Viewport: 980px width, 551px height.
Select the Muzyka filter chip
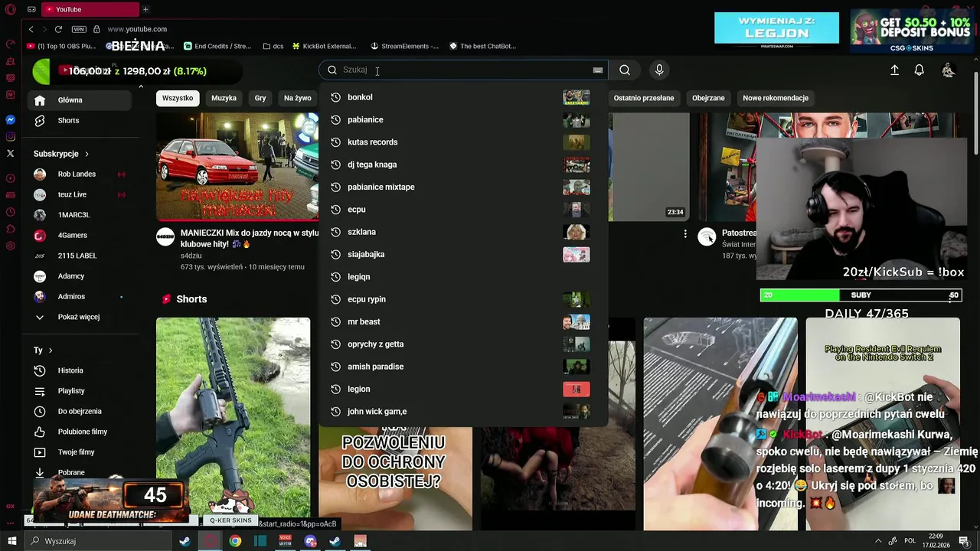tap(224, 98)
